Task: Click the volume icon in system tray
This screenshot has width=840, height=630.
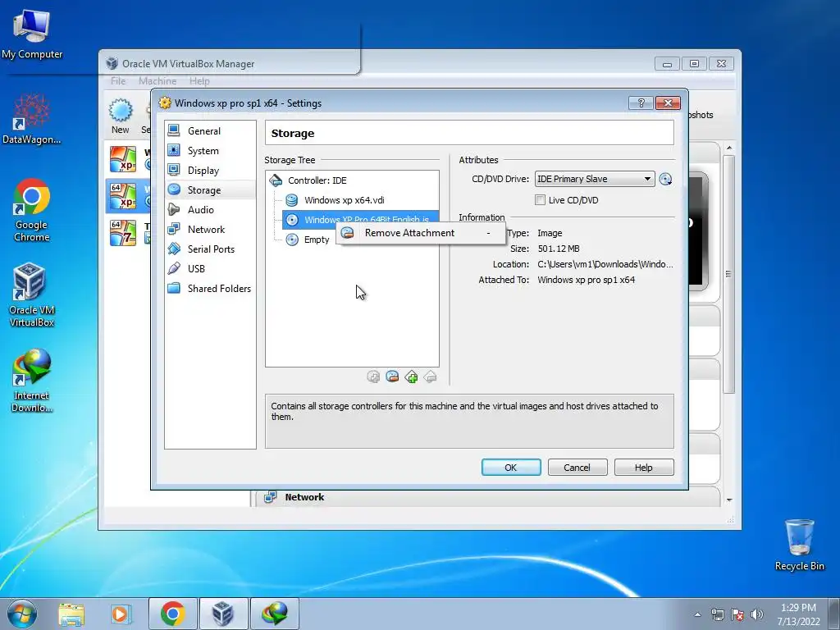Action: (x=757, y=614)
